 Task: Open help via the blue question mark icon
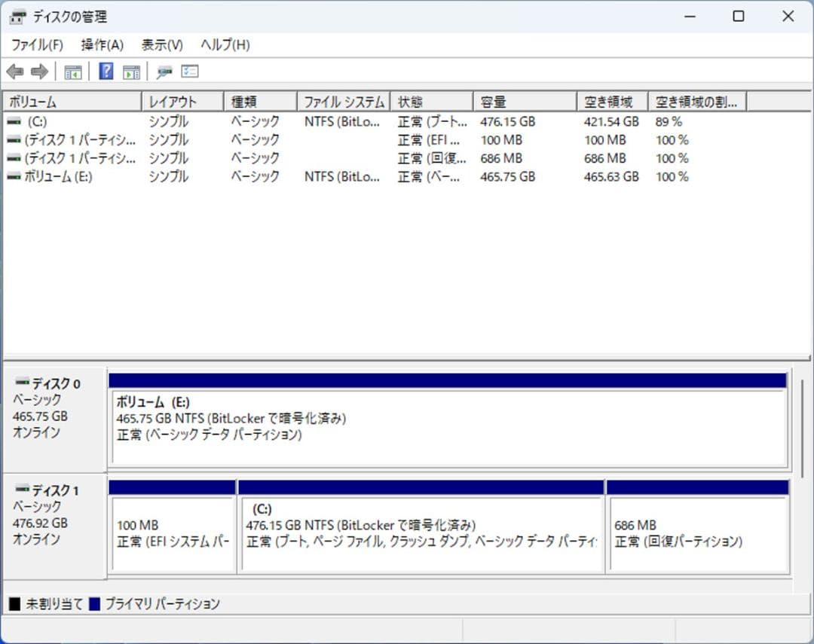coord(106,71)
